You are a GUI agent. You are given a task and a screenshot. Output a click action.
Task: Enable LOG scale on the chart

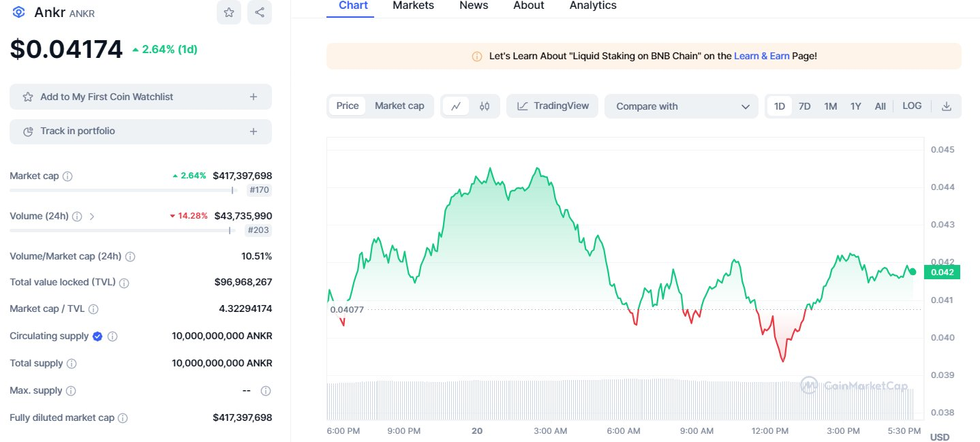[x=912, y=106]
